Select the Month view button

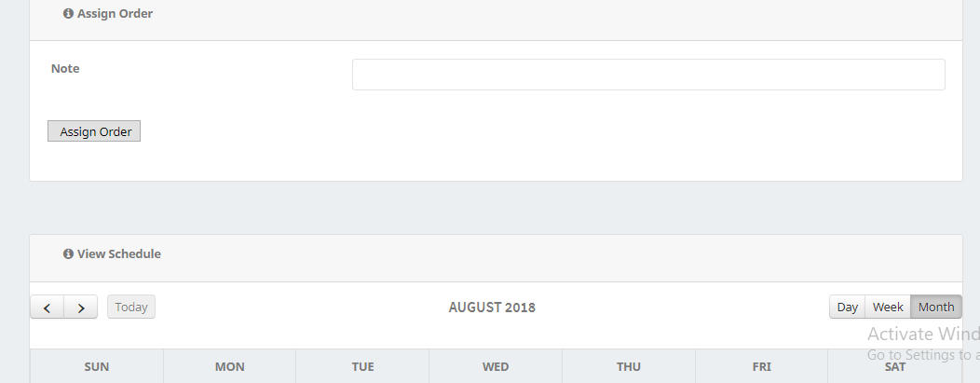point(935,308)
